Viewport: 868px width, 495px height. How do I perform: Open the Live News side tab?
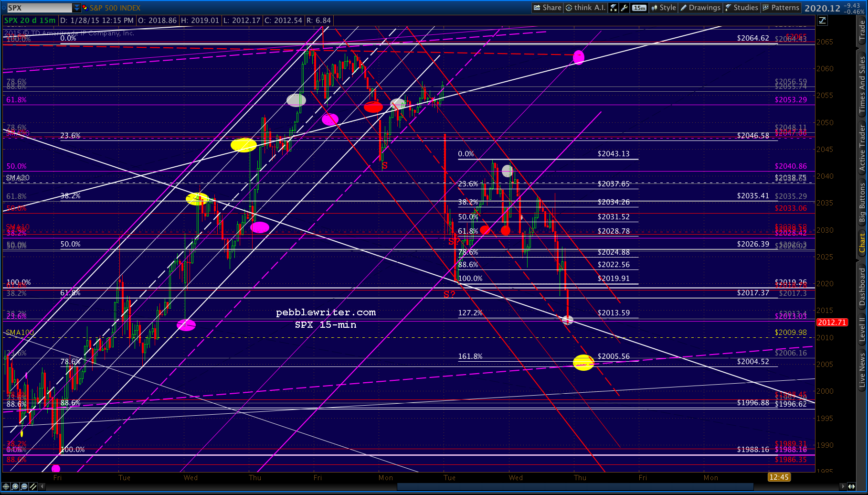pos(862,369)
